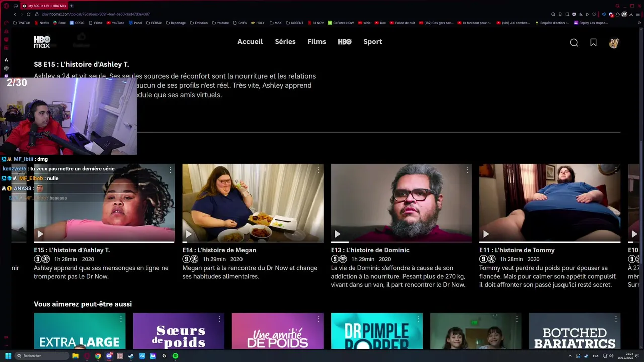Open the Extra Large show tile
The width and height of the screenshot is (644, 362).
pyautogui.click(x=79, y=331)
